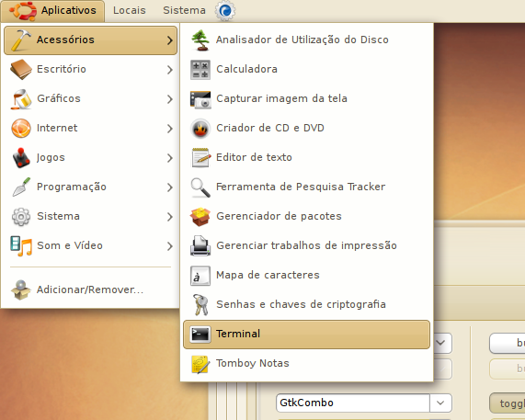Click the toggle button in background window
525x420 pixels.
[508, 403]
